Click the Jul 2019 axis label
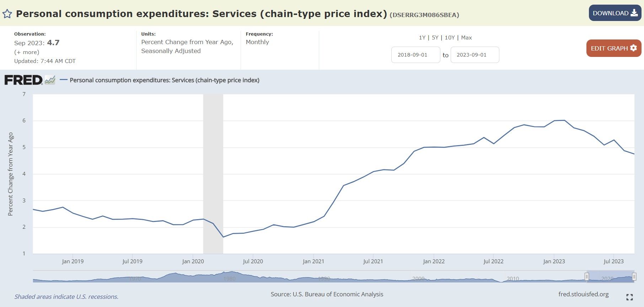Screen dimensions: 644x307 pyautogui.click(x=133, y=261)
